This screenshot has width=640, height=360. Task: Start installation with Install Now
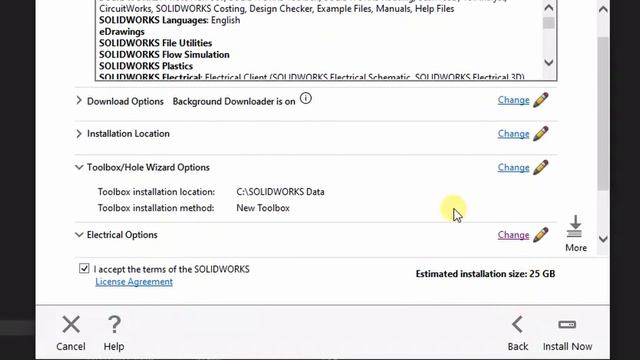tap(567, 333)
